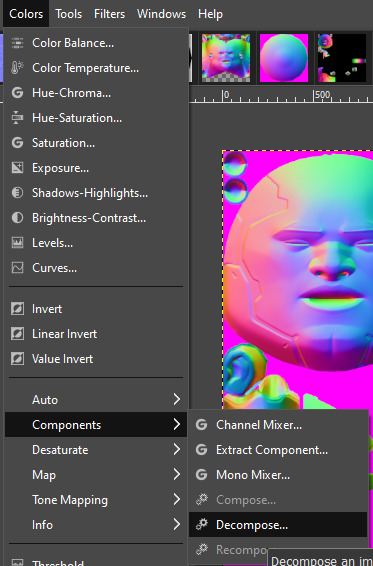Open the Windows menu
373x566 pixels.
[x=161, y=14]
